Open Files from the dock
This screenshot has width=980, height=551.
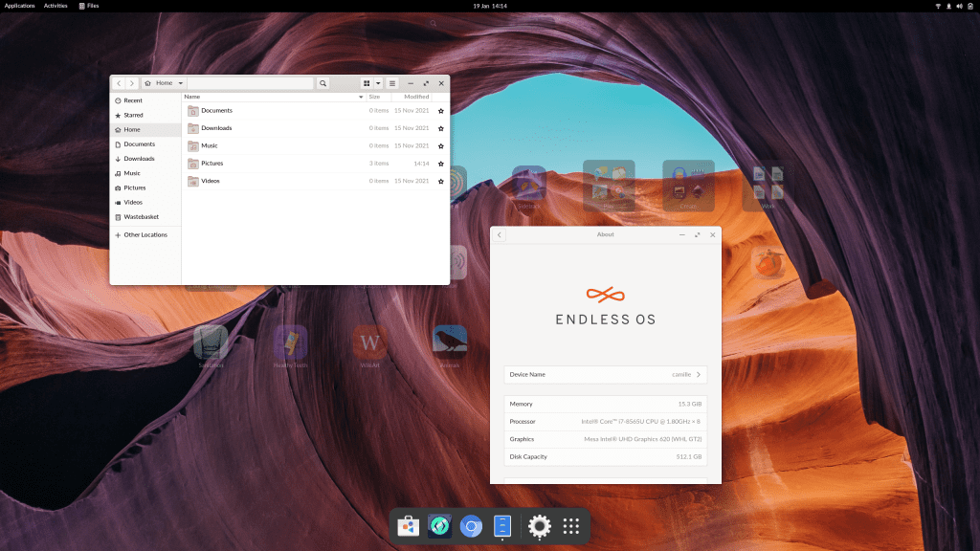[502, 526]
